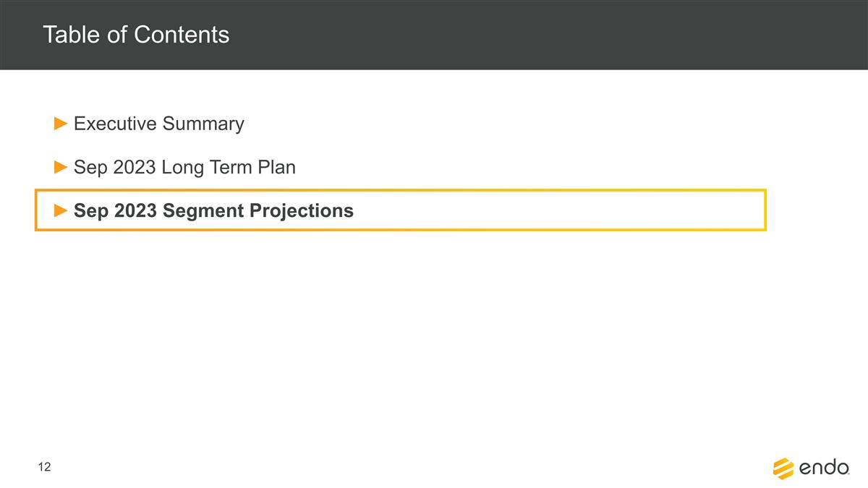Viewport: 868px width, 488px height.
Task: Click the yellow striped Endo logo mark
Action: pos(783,468)
